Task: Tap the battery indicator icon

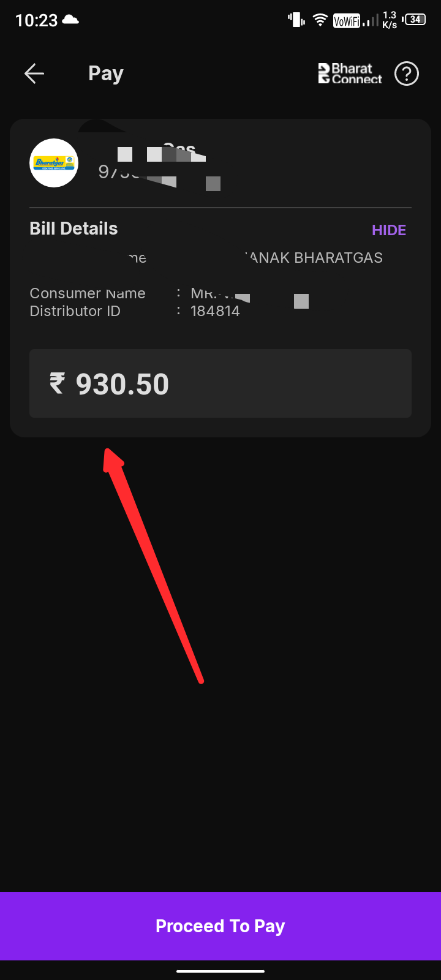Action: (415, 20)
